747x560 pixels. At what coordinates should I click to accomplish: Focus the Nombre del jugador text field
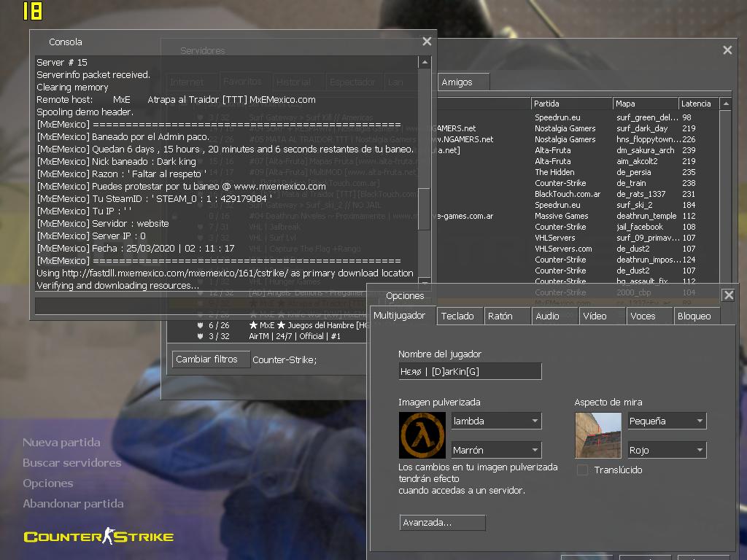470,371
